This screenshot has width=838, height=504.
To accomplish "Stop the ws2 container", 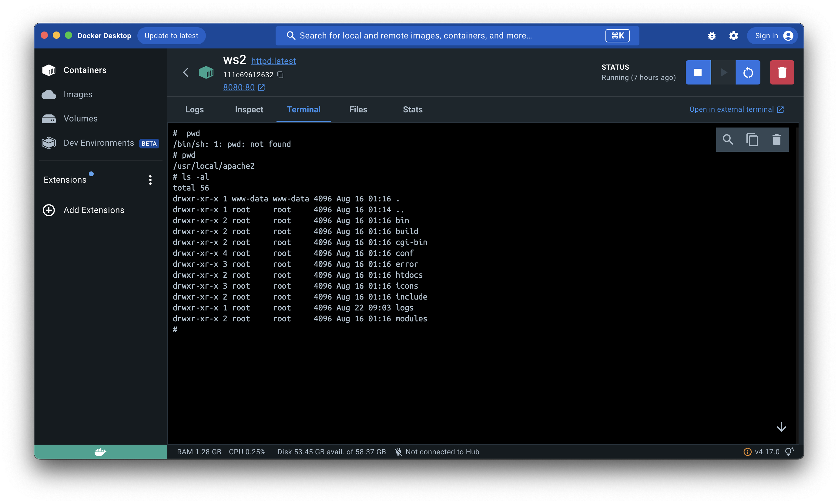I will pyautogui.click(x=698, y=72).
